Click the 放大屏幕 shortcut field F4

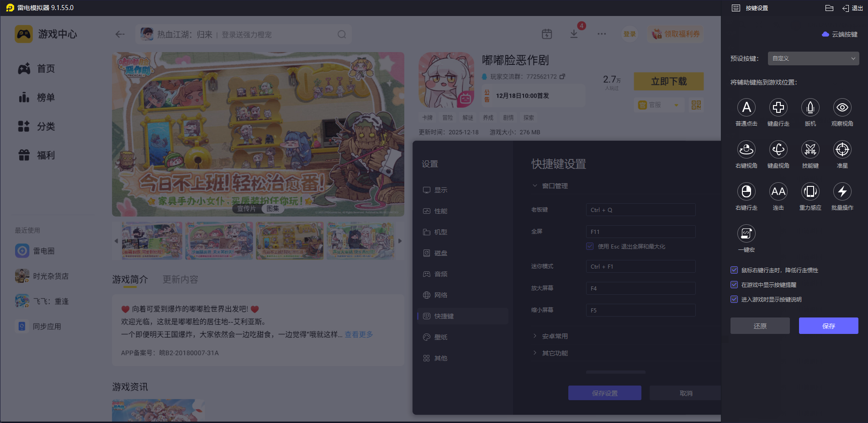tap(640, 288)
